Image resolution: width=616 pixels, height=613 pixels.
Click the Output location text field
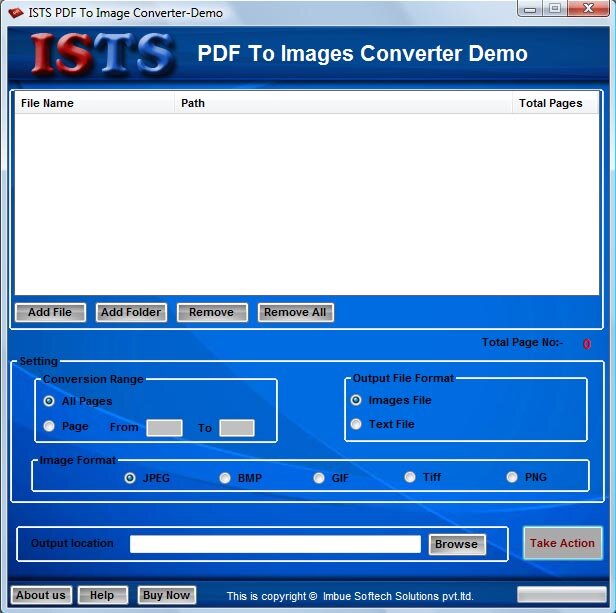(x=275, y=544)
